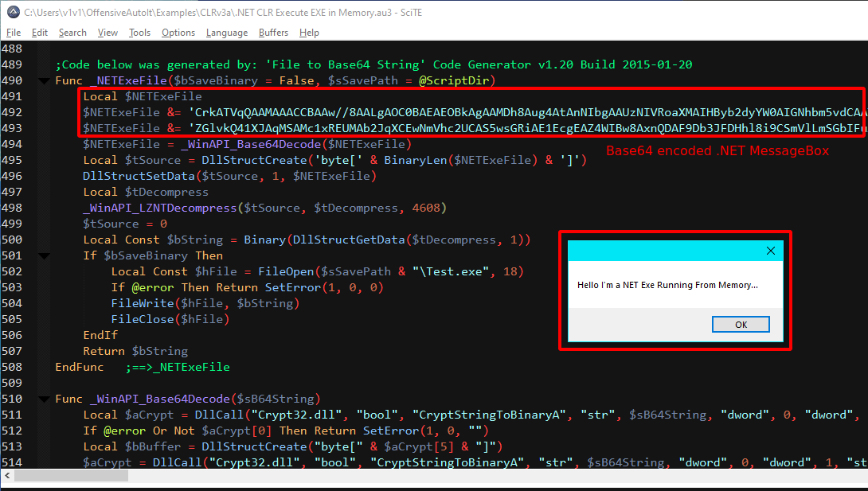Click 'Return $bString' on line 507
The width and height of the screenshot is (868, 491).
pyautogui.click(x=135, y=352)
